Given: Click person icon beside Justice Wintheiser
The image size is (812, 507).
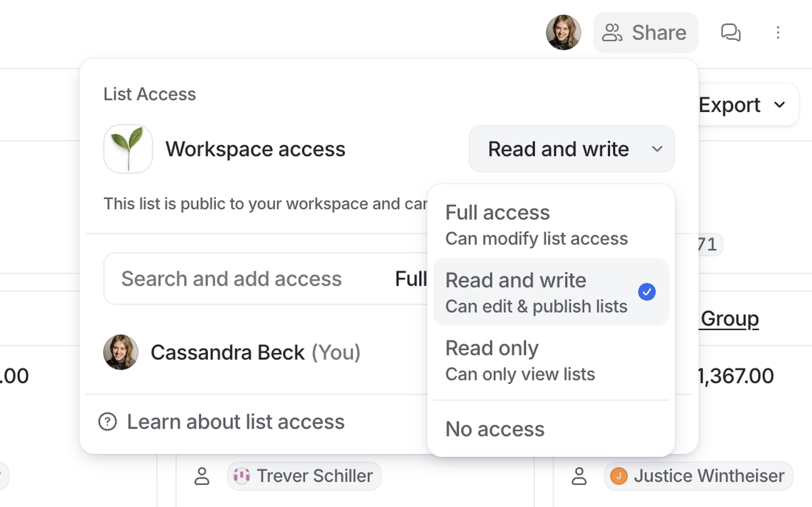Looking at the screenshot, I should point(579,476).
